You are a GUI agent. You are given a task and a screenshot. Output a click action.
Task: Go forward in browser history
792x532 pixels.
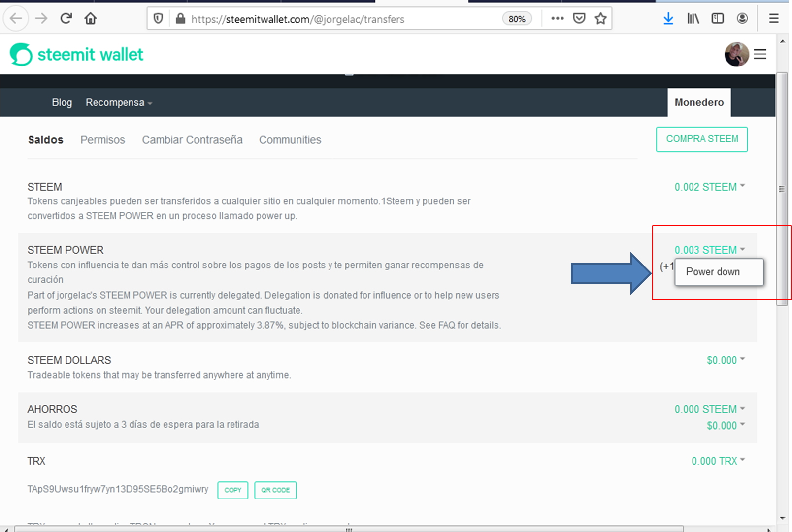pos(41,19)
